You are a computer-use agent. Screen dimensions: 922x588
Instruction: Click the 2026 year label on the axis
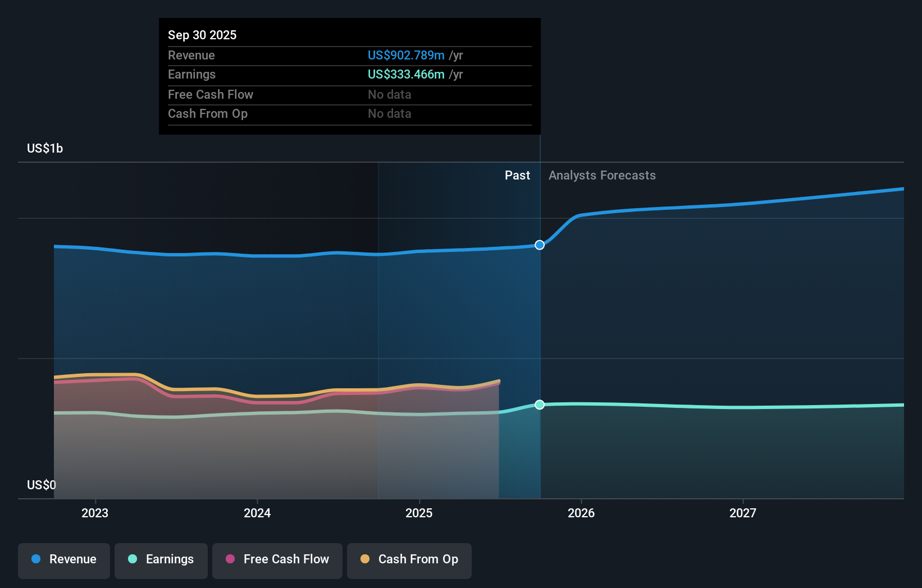coord(582,512)
